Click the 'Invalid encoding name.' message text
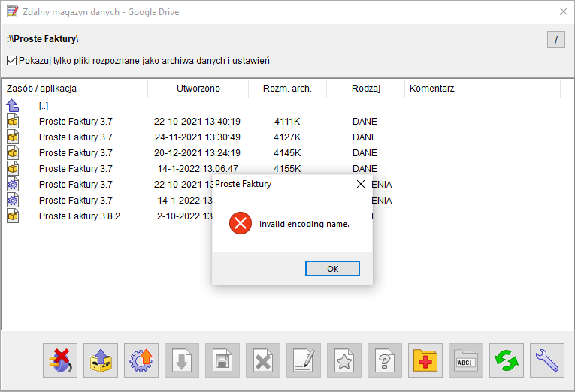 (304, 224)
